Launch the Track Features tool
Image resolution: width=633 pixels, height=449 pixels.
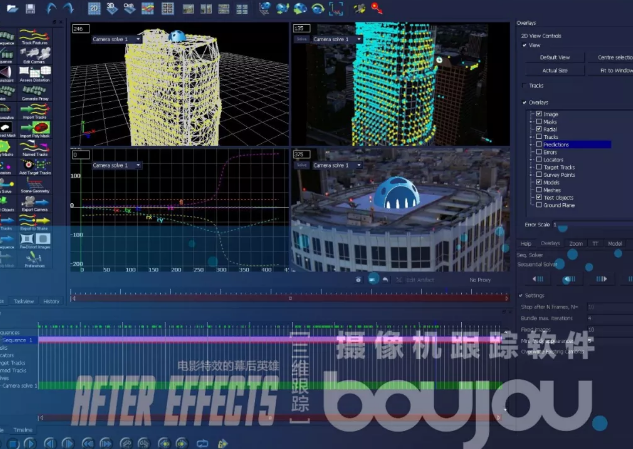[35, 36]
